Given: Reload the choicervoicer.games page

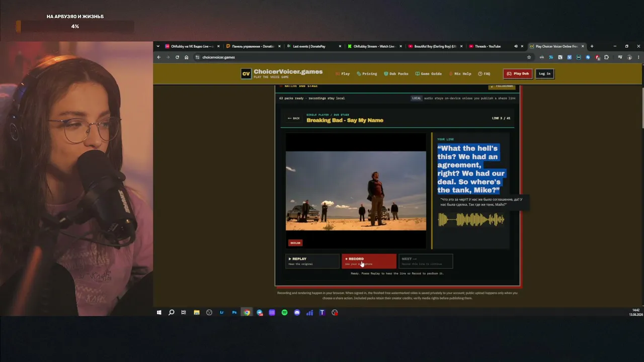Looking at the screenshot, I should click(x=177, y=57).
